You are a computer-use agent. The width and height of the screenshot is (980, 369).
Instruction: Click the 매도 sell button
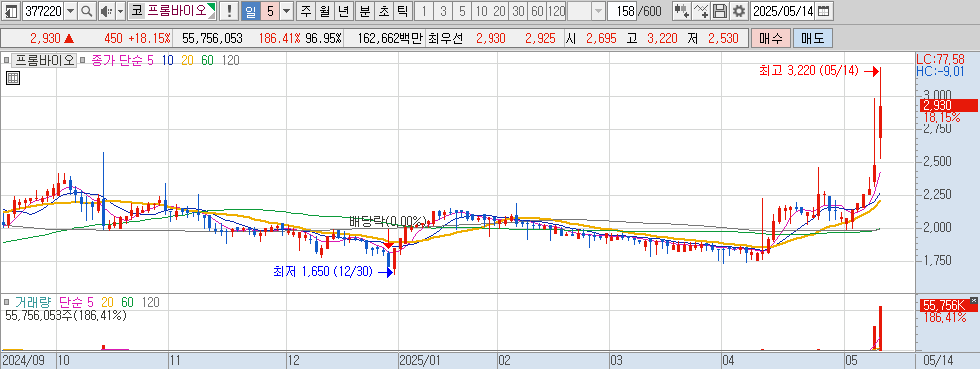coord(812,38)
